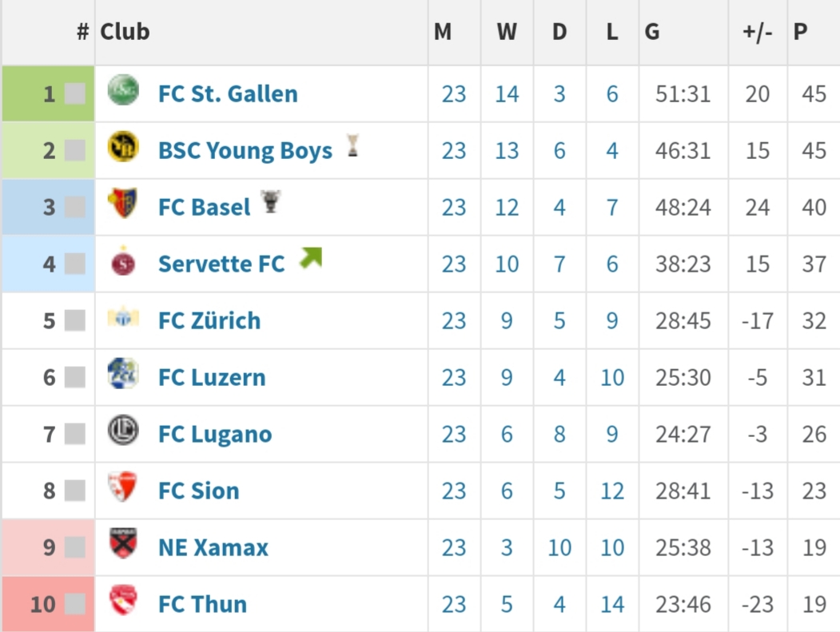The height and width of the screenshot is (632, 840).
Task: Click the cup icon next to FC Basel
Action: point(271,201)
